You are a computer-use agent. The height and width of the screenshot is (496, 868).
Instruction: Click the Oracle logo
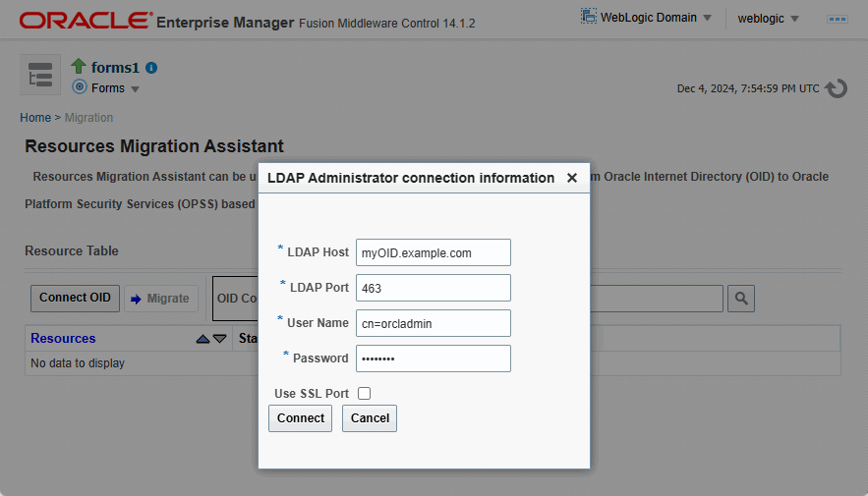click(x=86, y=21)
